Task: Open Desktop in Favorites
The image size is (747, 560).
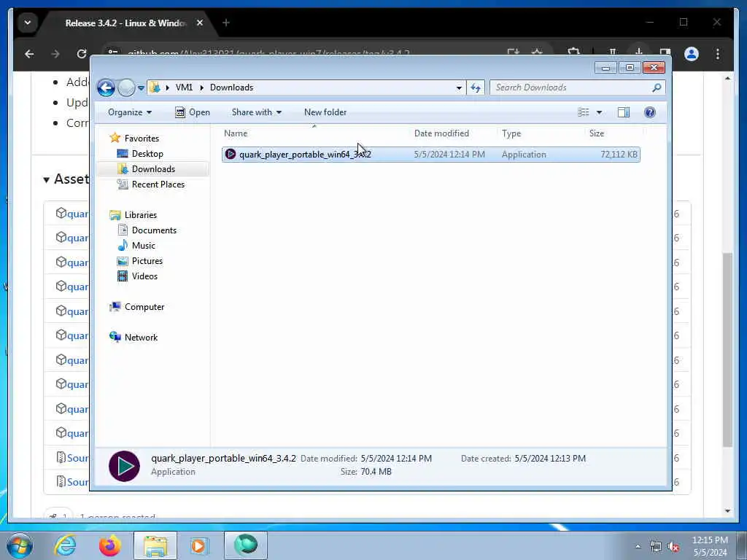Action: point(147,154)
